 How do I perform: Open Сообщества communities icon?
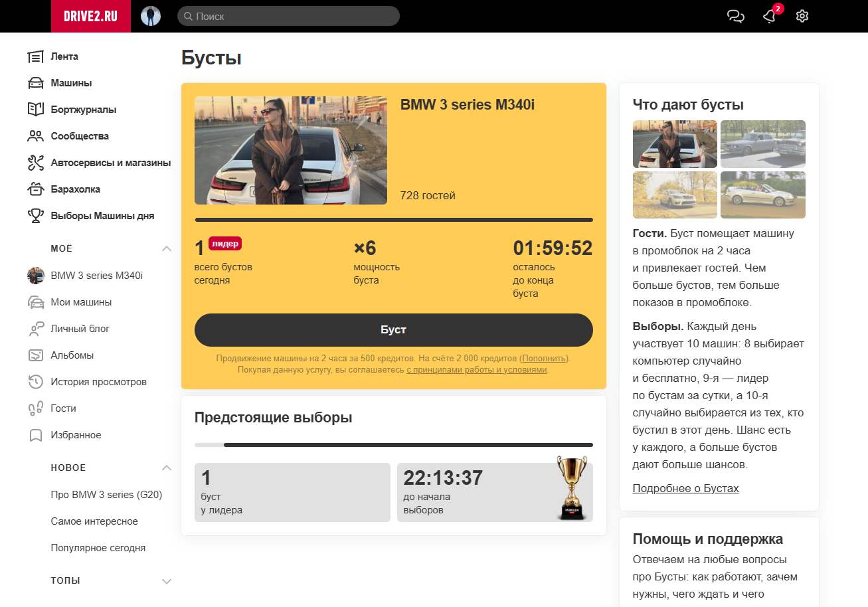[35, 136]
